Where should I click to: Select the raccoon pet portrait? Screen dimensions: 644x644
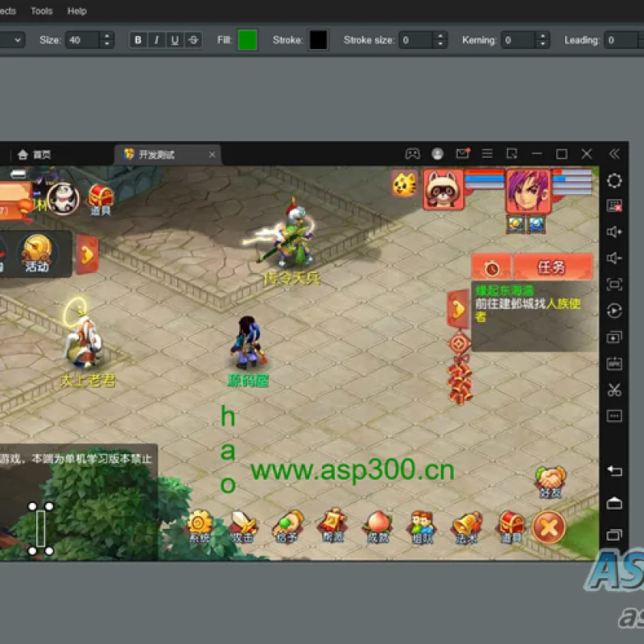[x=444, y=190]
